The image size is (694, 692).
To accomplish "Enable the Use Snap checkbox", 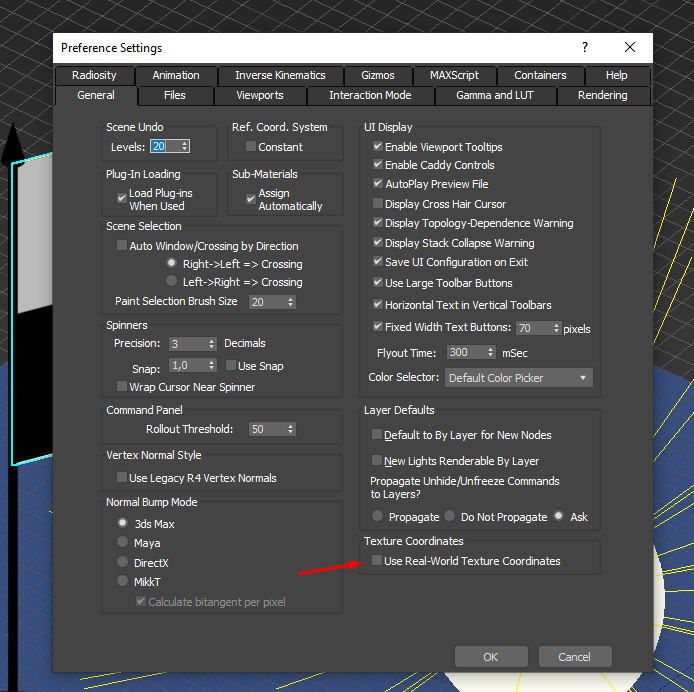I will pyautogui.click(x=231, y=365).
